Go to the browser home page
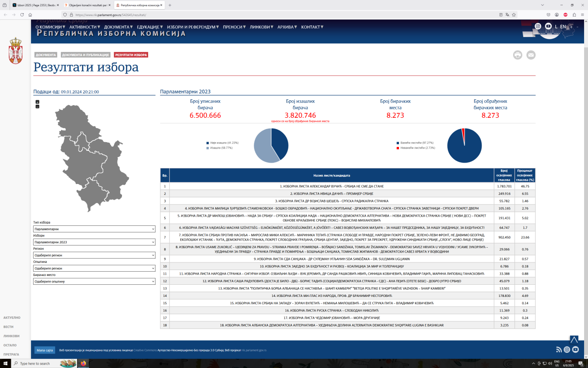Viewport: 588px width, 368px height. click(30, 14)
